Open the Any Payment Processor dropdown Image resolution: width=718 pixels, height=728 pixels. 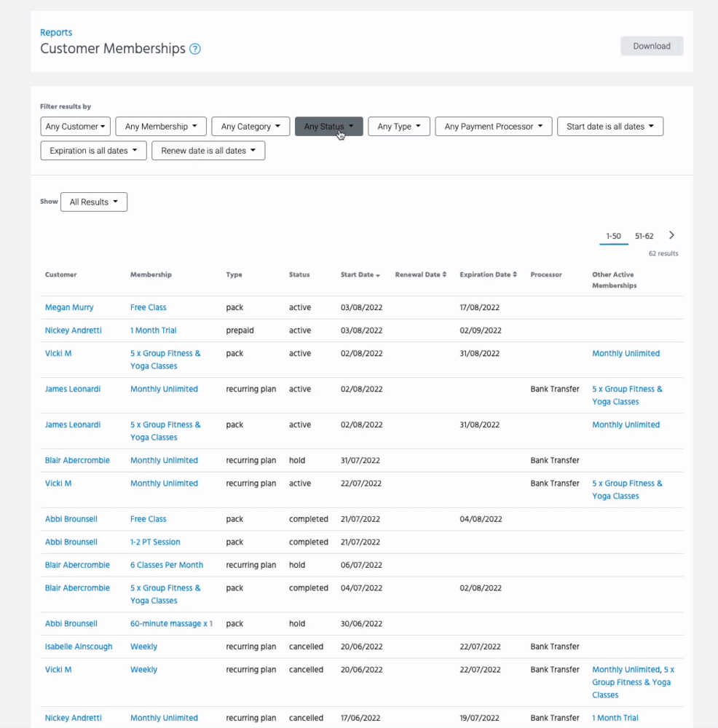tap(493, 127)
